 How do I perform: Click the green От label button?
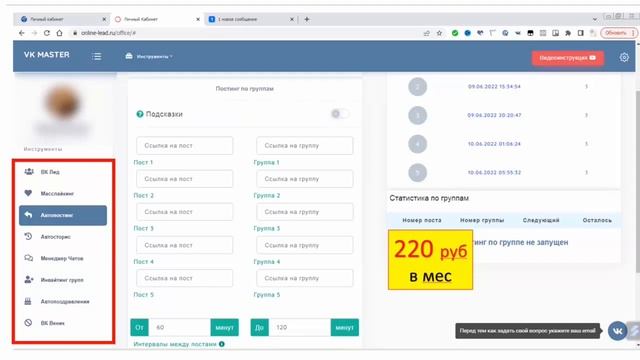139,327
